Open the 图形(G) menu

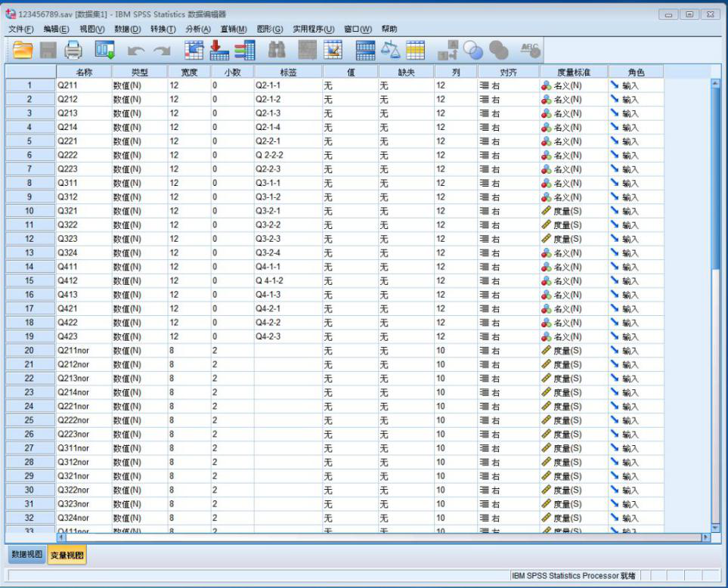tap(269, 29)
